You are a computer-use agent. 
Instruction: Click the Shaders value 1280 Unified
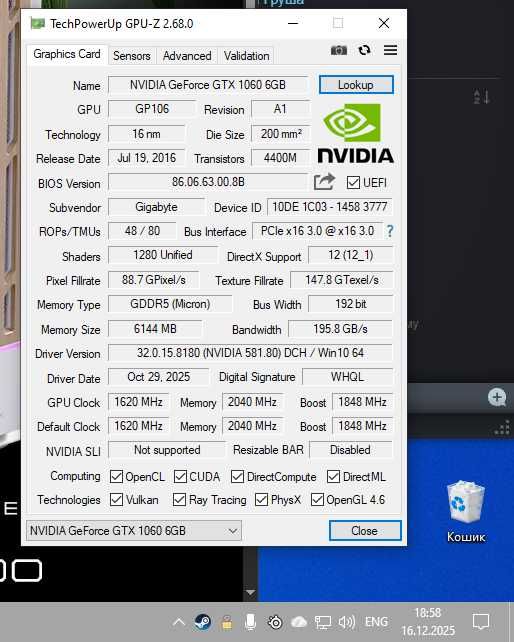[x=163, y=255]
